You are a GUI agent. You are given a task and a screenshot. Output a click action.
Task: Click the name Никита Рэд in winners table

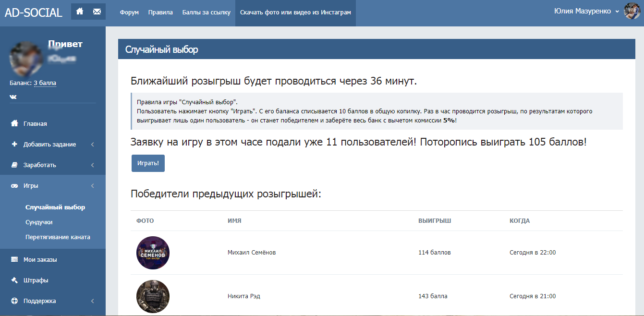coord(244,296)
